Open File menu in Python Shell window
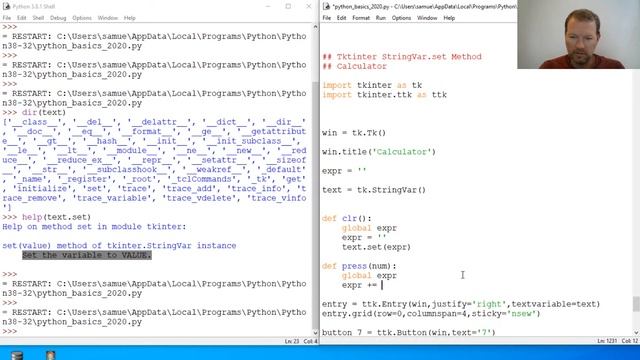 [7, 18]
